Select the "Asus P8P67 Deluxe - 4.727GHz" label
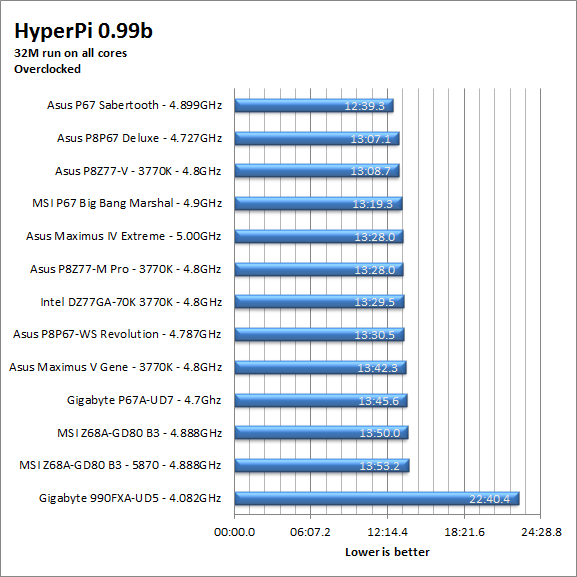This screenshot has height=577, width=577. coord(139,138)
